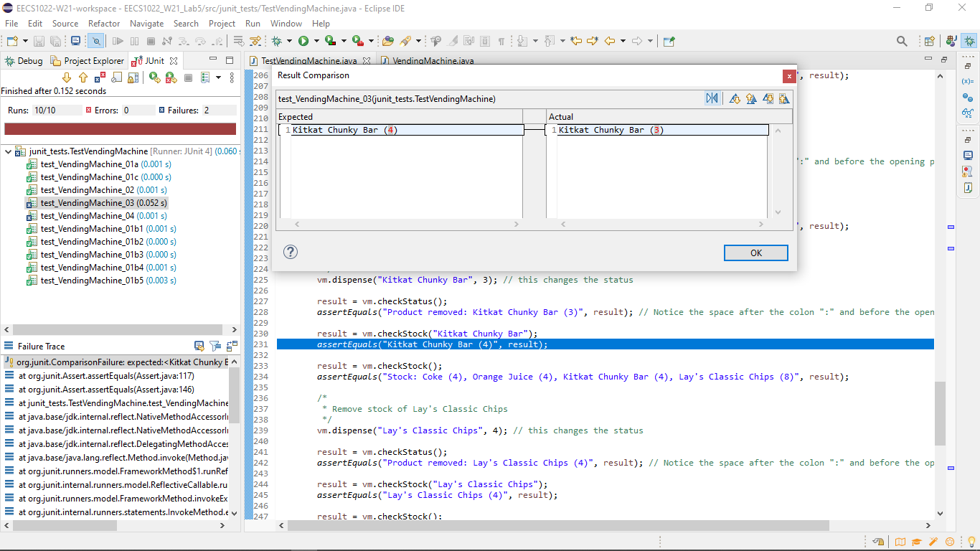
Task: Open the Refactor menu
Action: [x=104, y=23]
